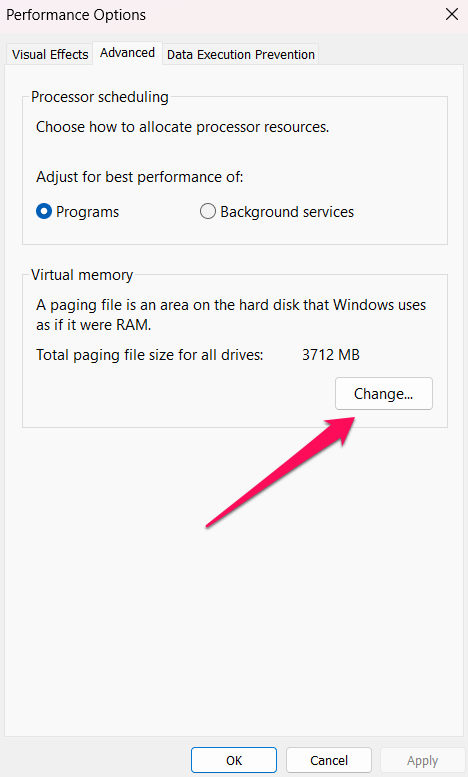The height and width of the screenshot is (777, 468).
Task: Click the paging file description paragraph
Action: click(x=231, y=315)
